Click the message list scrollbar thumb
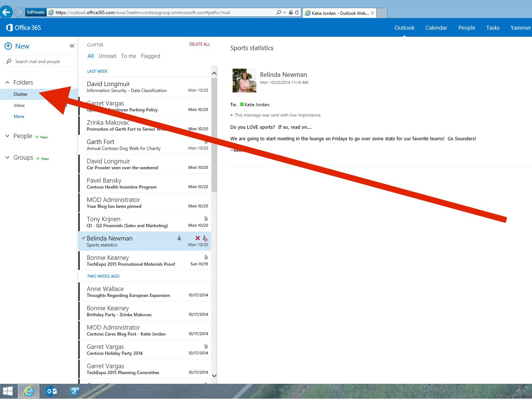The width and height of the screenshot is (532, 399). (214, 135)
